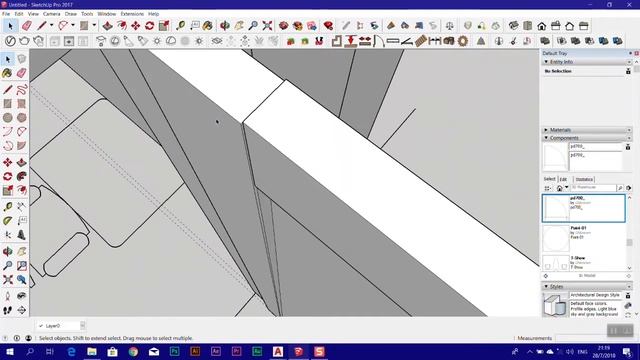Select the Paint-01 component thumbnail

[555, 238]
